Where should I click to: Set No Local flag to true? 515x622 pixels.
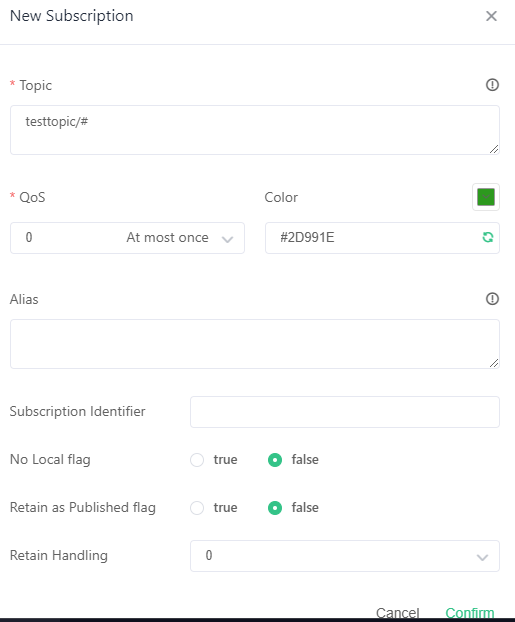(197, 460)
